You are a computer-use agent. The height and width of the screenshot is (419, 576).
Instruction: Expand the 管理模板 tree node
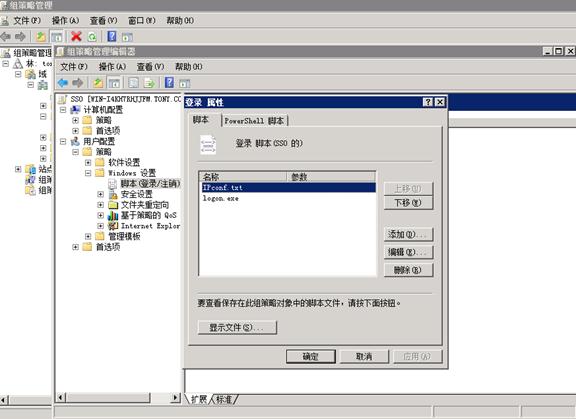88,236
